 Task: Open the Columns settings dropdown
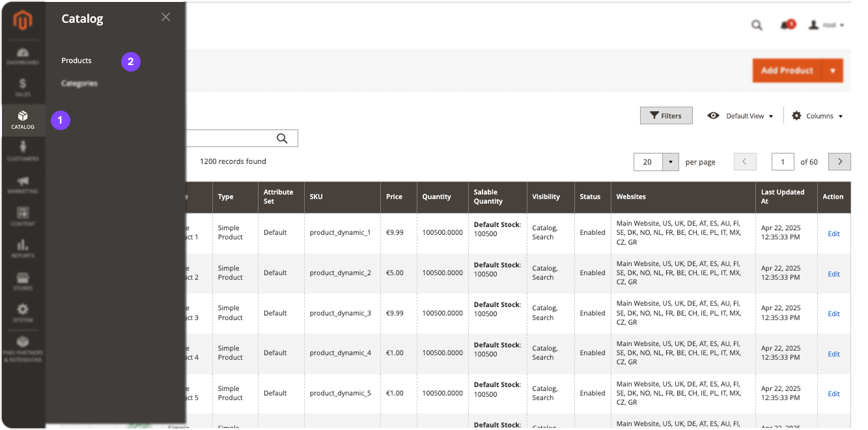pyautogui.click(x=817, y=116)
